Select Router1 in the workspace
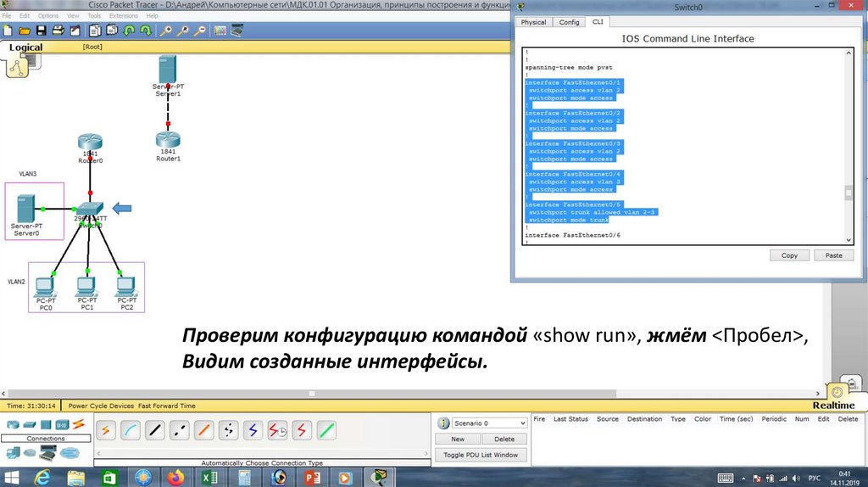Image resolution: width=868 pixels, height=487 pixels. (168, 141)
